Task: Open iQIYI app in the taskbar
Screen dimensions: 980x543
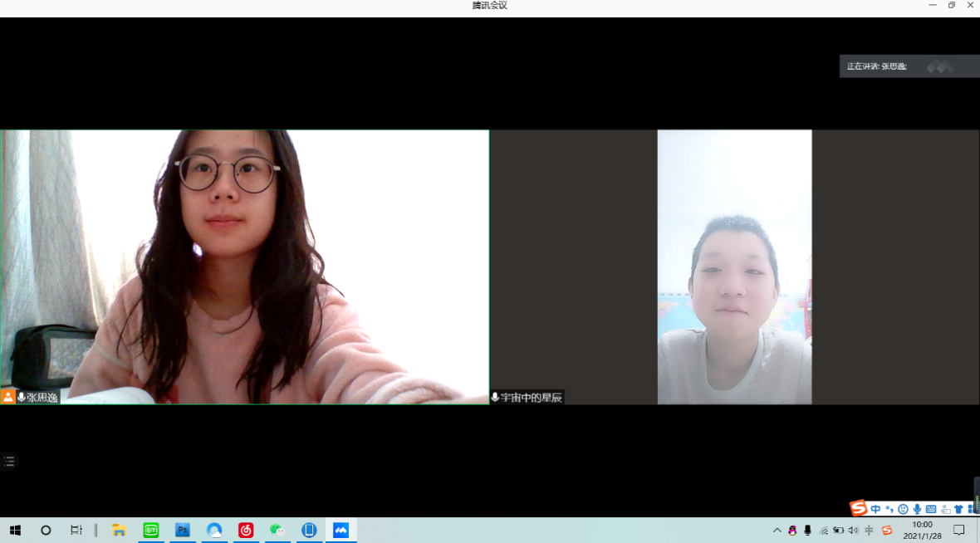Action: pos(151,531)
